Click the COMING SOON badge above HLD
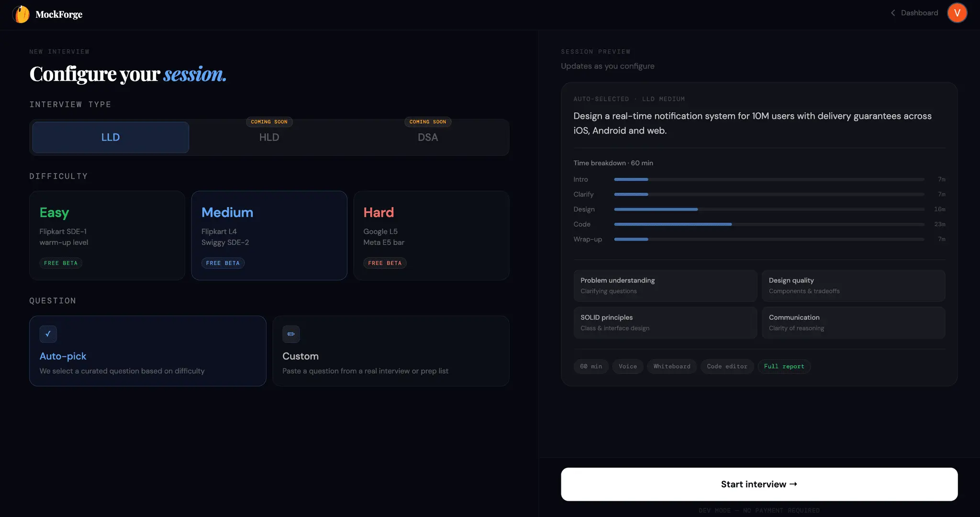Image resolution: width=980 pixels, height=517 pixels. pos(269,122)
